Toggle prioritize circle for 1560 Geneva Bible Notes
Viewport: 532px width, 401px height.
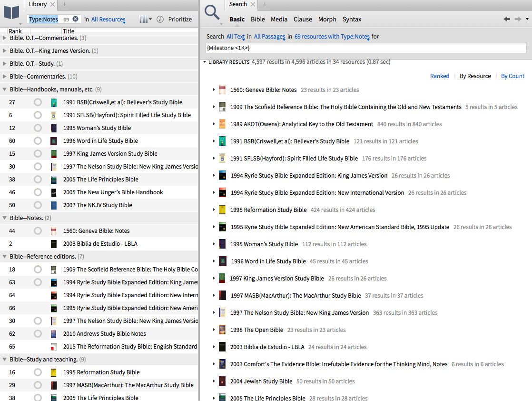[x=38, y=231]
